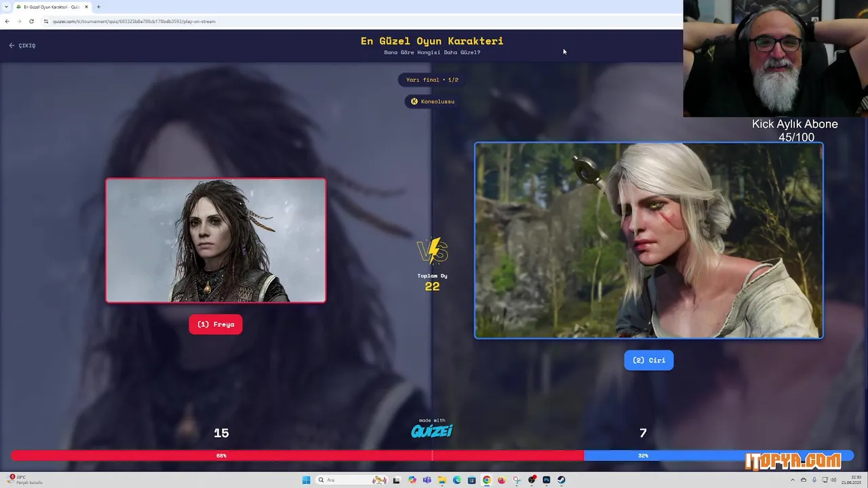
Task: Open the weather widget on the taskbar
Action: pos(26,480)
